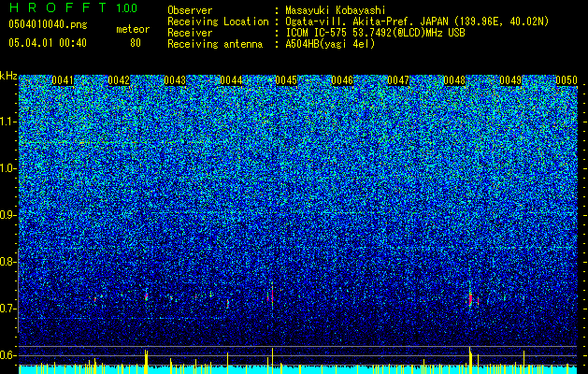The height and width of the screenshot is (374, 588).
Task: Click the 0050 time marker
Action: [566, 80]
